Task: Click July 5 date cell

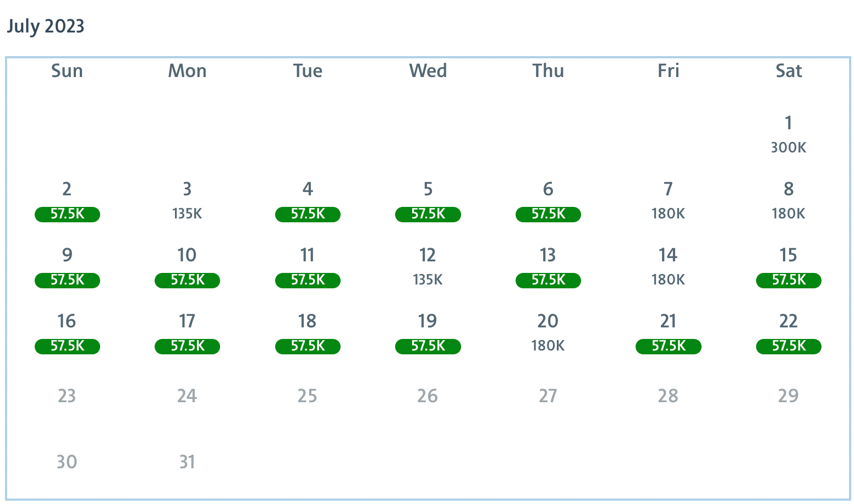Action: [x=428, y=201]
